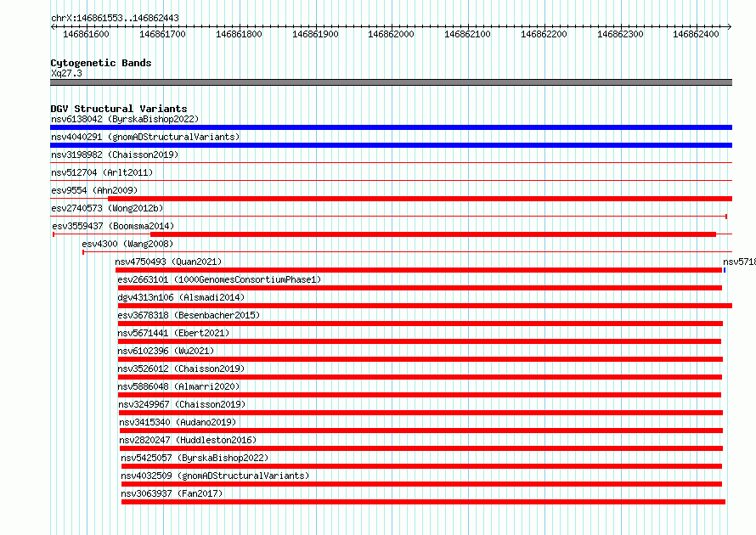Select the blue nsv6138042 variant bar
756x535 pixels.
(x=391, y=127)
